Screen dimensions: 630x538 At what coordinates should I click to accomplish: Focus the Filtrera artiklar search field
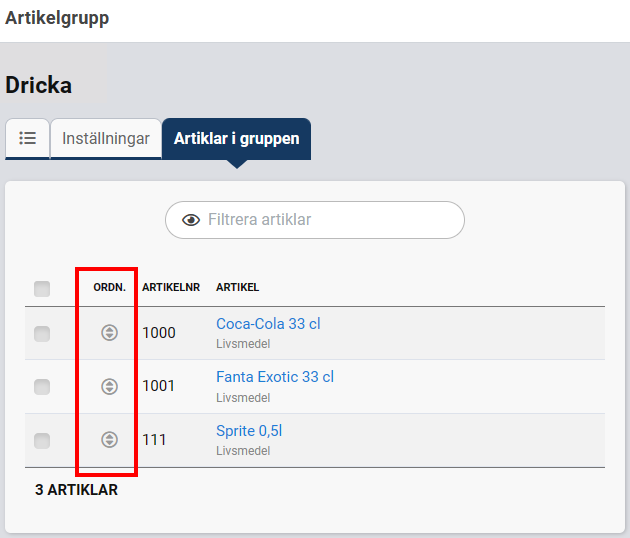coord(328,220)
